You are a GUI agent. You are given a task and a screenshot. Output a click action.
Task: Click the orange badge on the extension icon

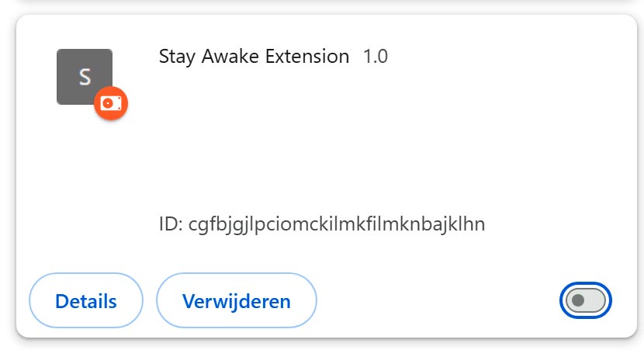111,103
